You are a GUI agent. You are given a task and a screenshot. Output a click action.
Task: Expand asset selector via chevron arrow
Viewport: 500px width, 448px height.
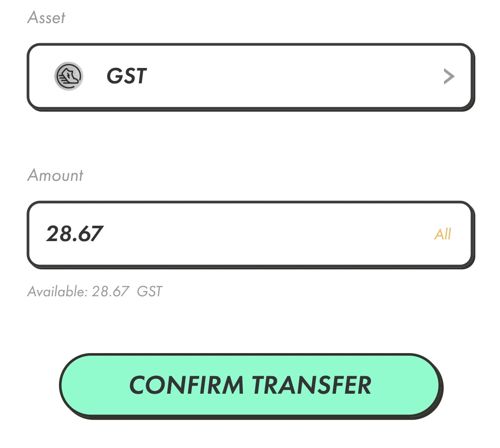click(x=449, y=76)
